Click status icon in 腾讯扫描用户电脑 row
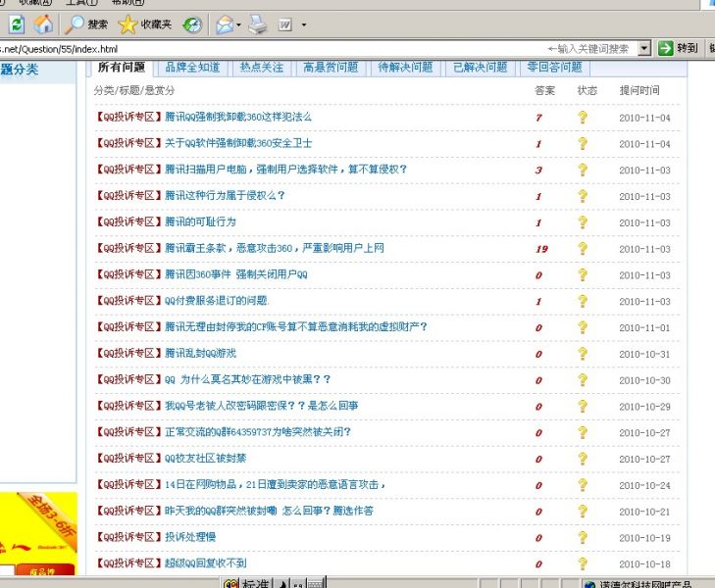Screen dimensions: 715x588 click(x=583, y=170)
